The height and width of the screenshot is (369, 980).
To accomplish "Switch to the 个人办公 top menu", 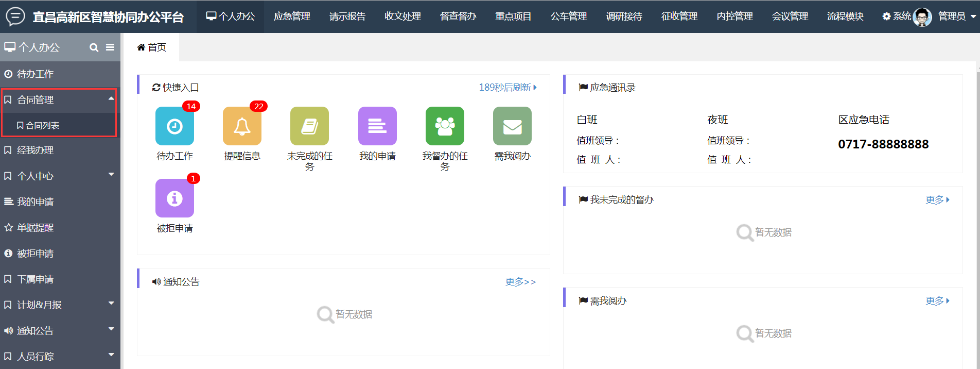I will pyautogui.click(x=231, y=16).
